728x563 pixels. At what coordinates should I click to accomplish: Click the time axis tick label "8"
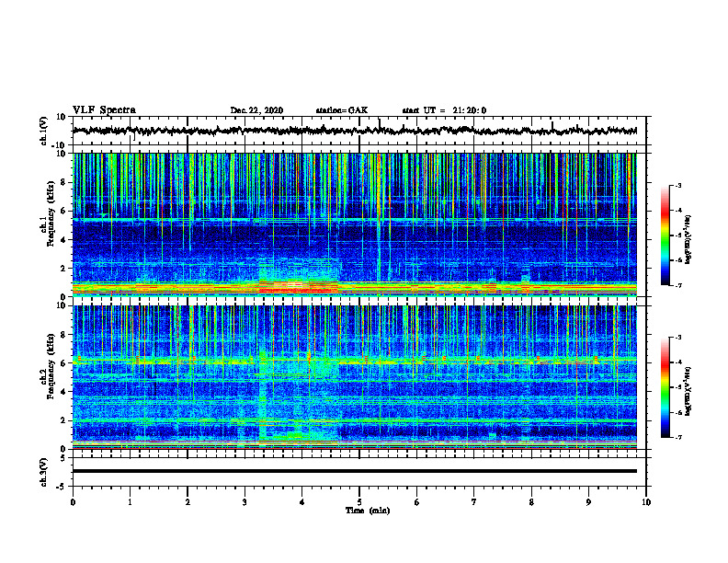[x=531, y=502]
